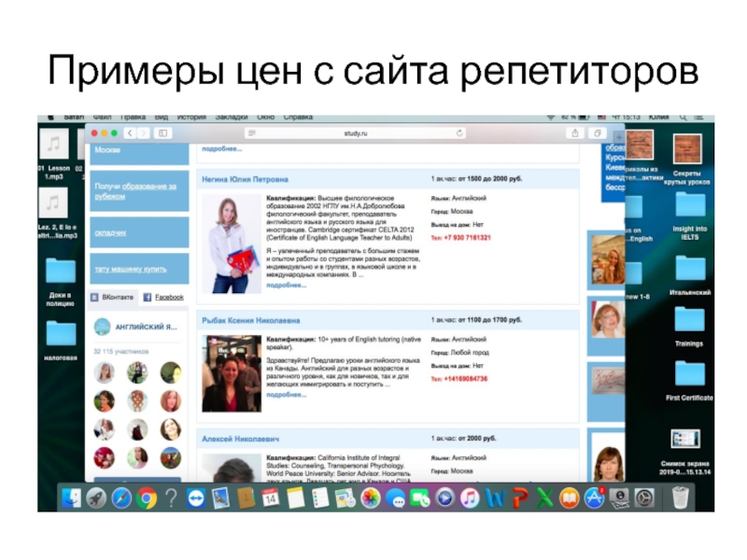
Task: Open Finder from the Dock
Action: [72, 498]
